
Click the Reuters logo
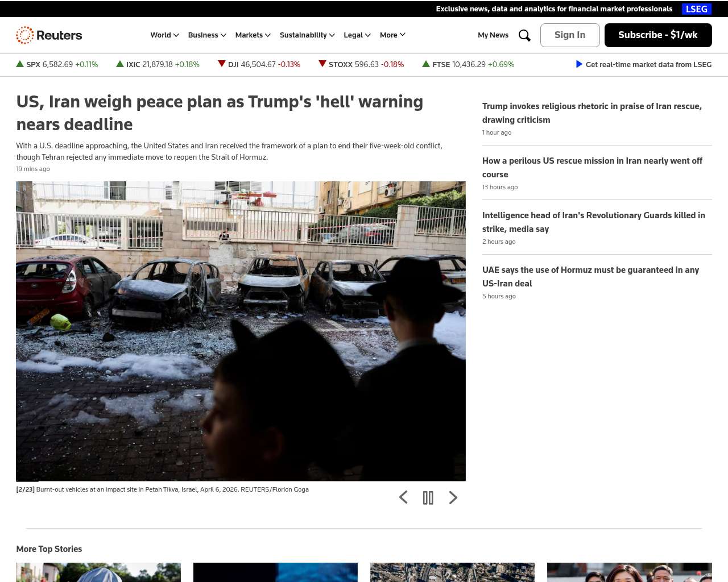(x=49, y=35)
